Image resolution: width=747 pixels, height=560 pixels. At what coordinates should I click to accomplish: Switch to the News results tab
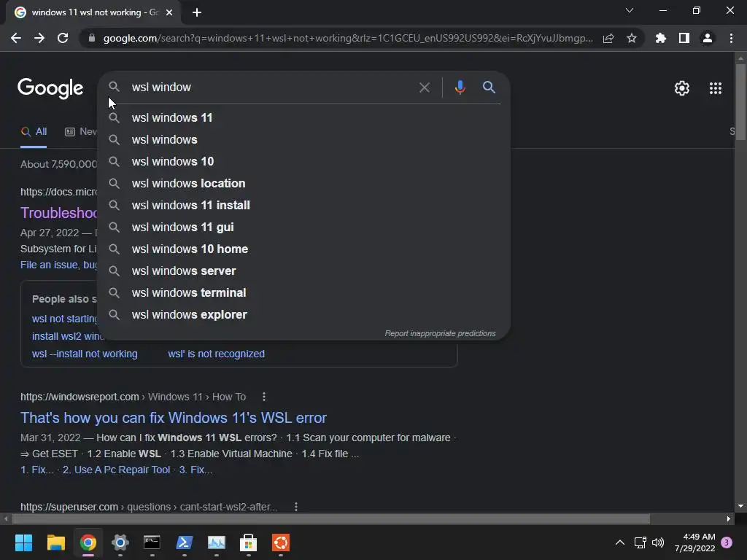[80, 132]
